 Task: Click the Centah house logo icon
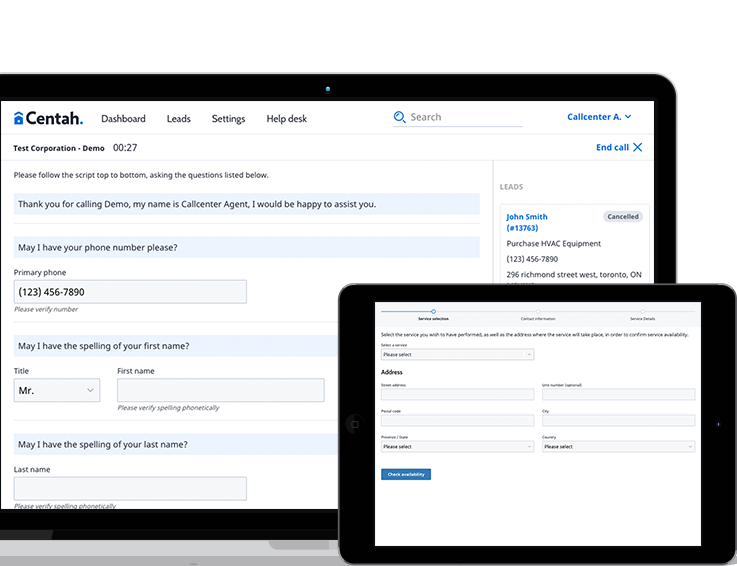(x=18, y=118)
